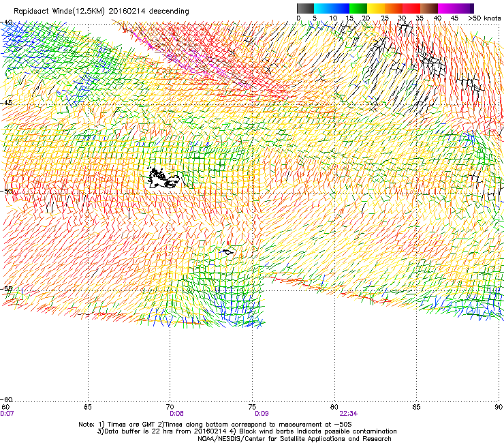Click the purple '0:08' pass time
The image size is (504, 443).
point(176,414)
